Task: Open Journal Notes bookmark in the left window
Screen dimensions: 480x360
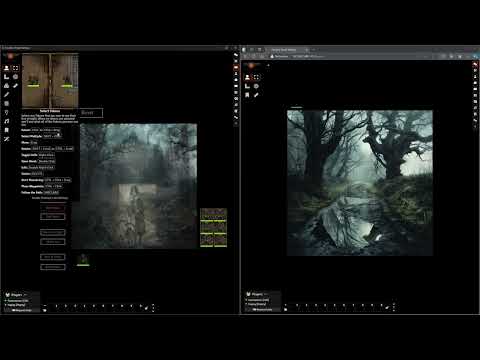Action: (x=7, y=130)
